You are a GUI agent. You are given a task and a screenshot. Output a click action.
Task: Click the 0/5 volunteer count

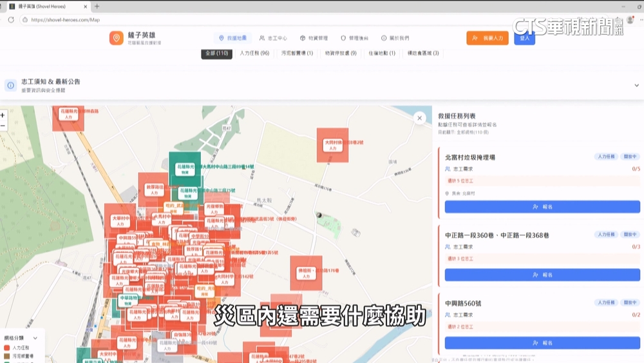[636, 169]
